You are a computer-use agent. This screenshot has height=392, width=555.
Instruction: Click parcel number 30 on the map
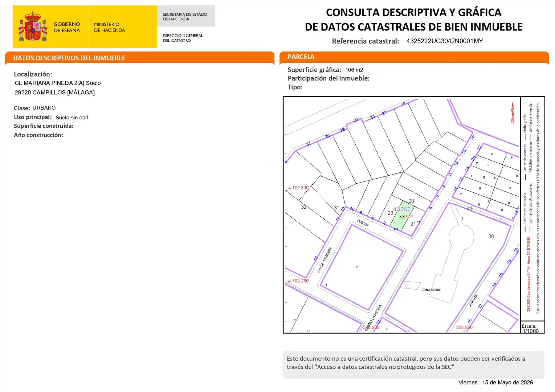click(x=491, y=236)
